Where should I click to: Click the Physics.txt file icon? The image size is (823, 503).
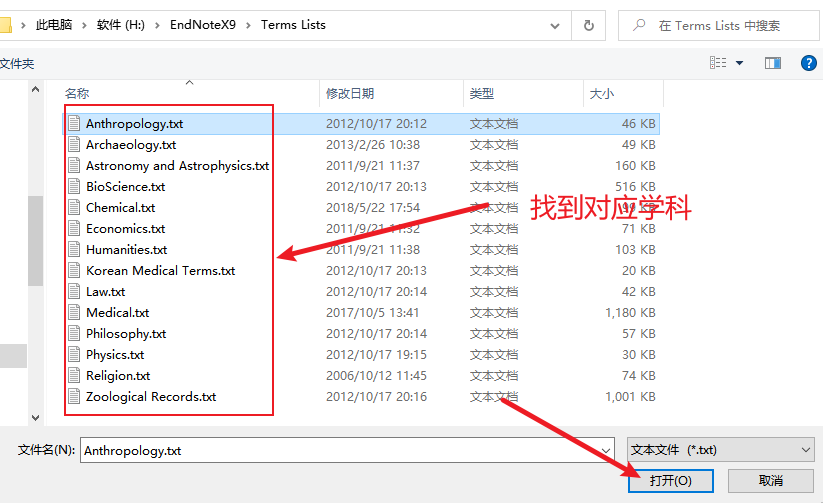coord(74,354)
